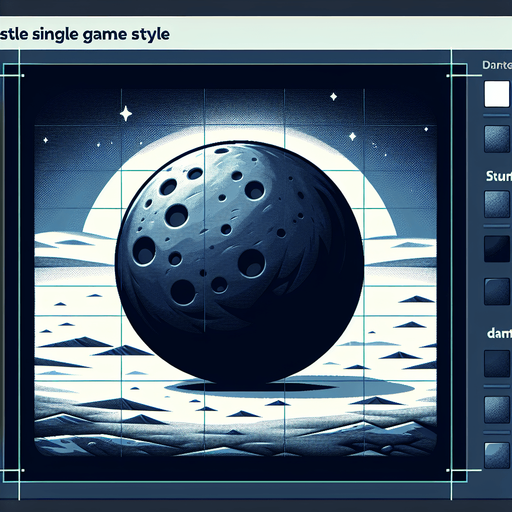Click the bottom-right corner handle of the canvas frame
Image resolution: width=512 pixels, height=512 pixels.
[x=448, y=470]
